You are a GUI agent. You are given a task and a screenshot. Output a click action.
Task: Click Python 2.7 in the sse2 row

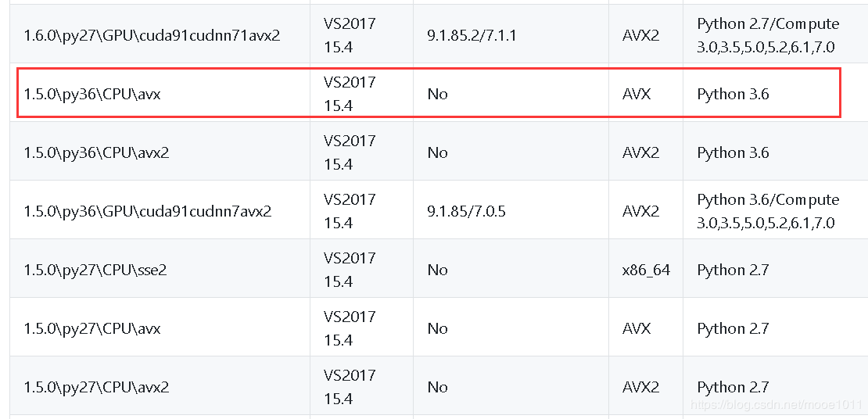pos(733,270)
